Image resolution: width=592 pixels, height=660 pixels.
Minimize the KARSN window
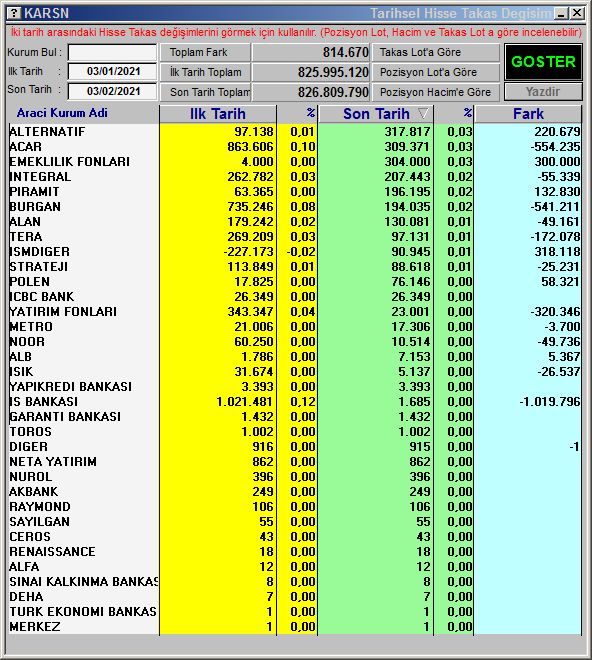[x=561, y=13]
